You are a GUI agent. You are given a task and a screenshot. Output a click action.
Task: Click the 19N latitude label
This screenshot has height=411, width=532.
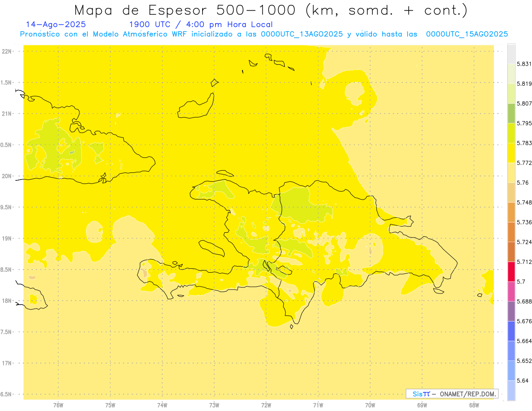7,239
